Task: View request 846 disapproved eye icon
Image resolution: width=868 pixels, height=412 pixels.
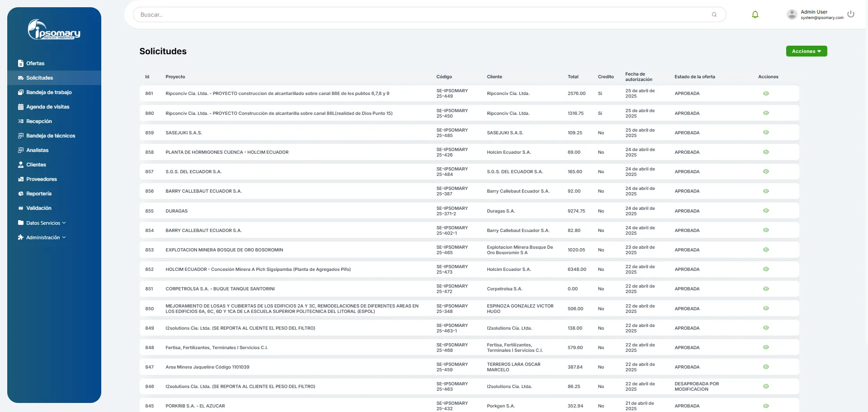Action: (766, 386)
